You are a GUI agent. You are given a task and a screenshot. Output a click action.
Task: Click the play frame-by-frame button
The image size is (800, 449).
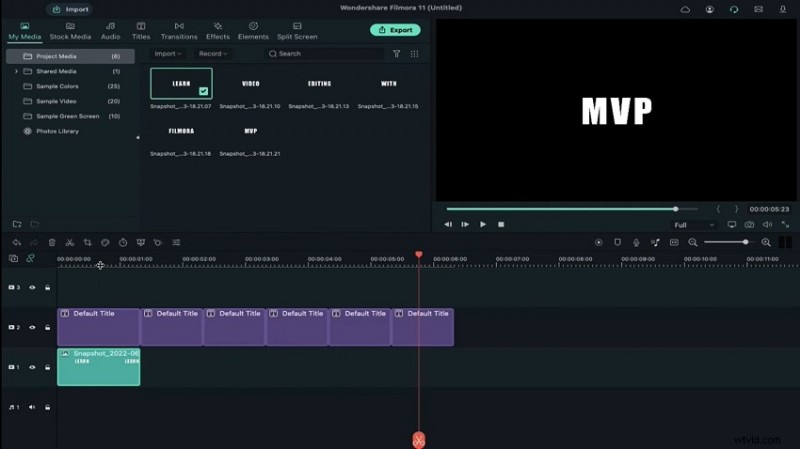coord(465,224)
